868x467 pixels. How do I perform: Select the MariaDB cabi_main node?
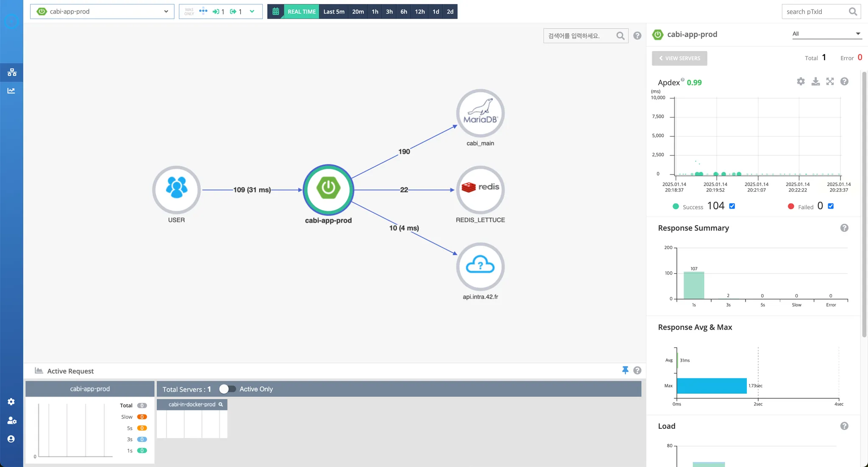click(x=480, y=113)
